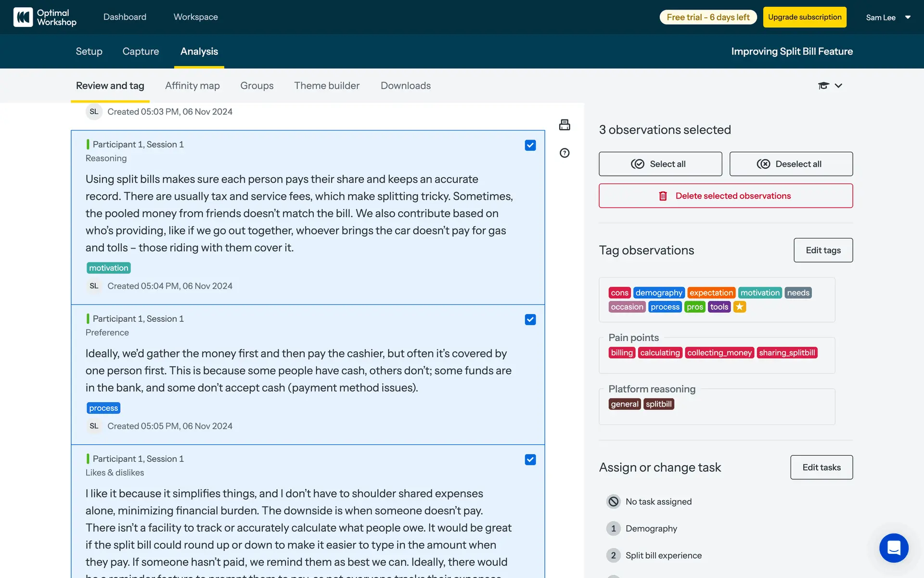Switch to the Affinity map tab
The image size is (924, 578).
point(192,86)
